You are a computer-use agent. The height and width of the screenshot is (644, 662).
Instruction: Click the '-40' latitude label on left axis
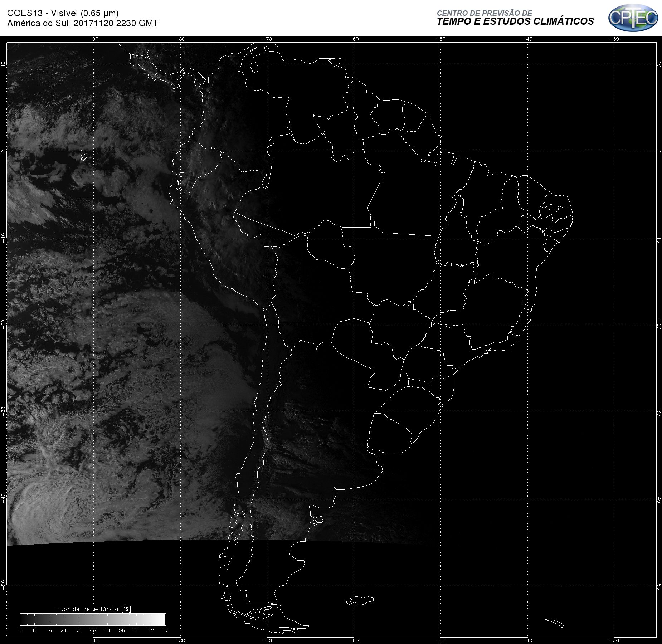click(x=3, y=498)
